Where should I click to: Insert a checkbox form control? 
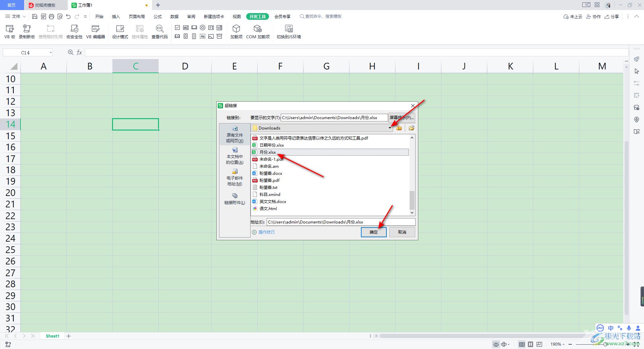(177, 28)
